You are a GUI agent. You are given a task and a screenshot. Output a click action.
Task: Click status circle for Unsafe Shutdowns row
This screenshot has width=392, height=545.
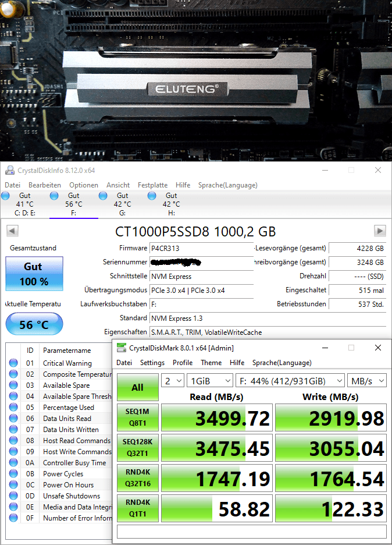[13, 496]
